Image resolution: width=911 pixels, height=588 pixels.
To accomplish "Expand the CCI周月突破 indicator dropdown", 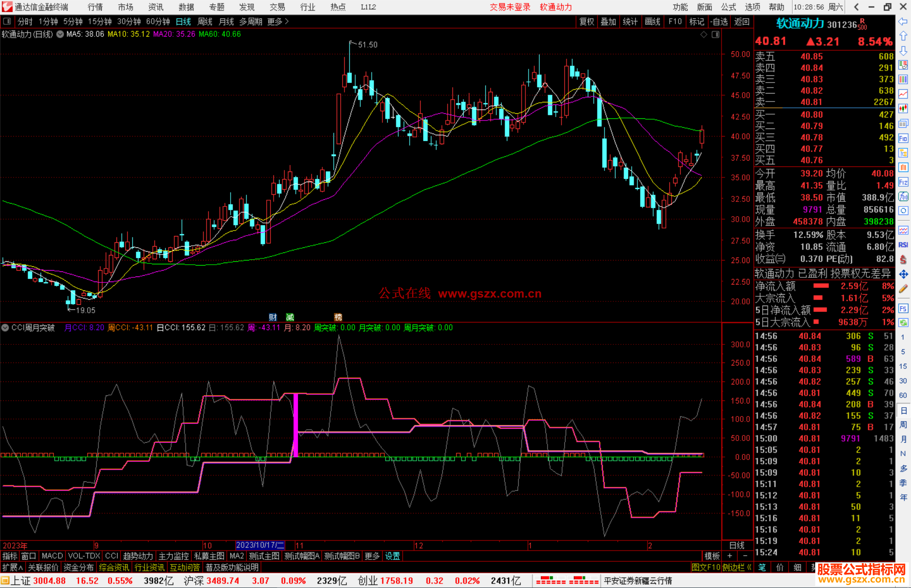I will point(5,328).
